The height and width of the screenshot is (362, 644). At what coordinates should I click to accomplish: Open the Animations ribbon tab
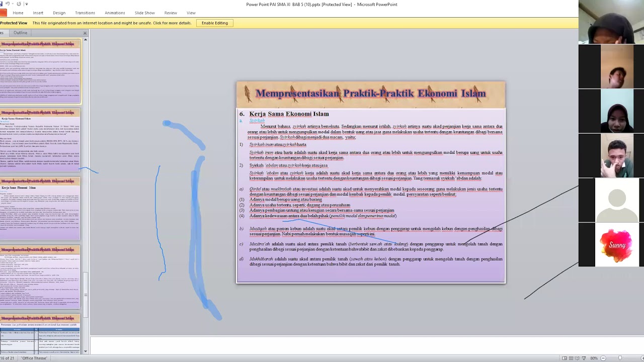click(115, 13)
